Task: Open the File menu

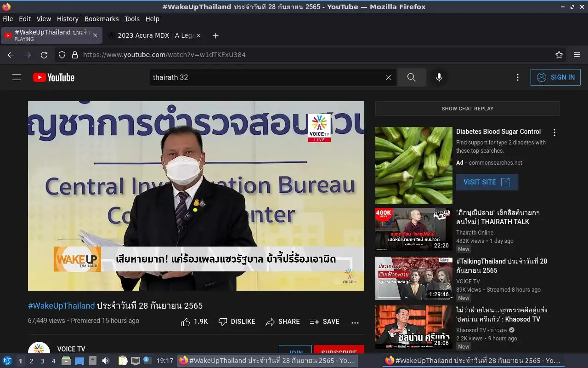Action: pos(8,19)
